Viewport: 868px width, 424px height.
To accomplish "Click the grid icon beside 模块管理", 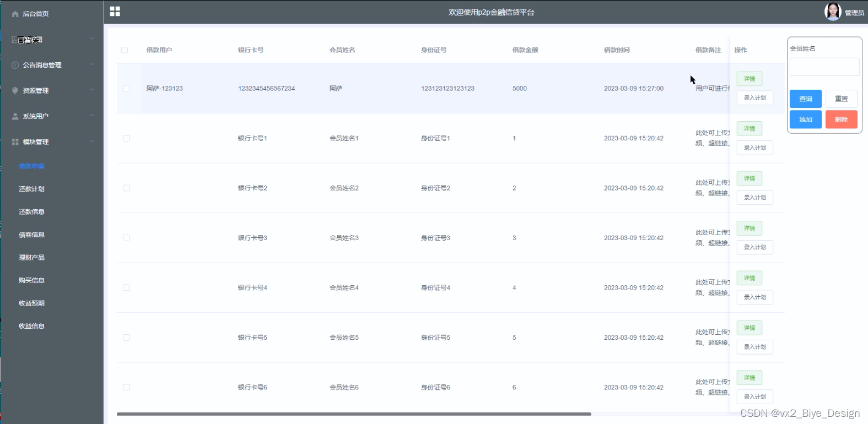I will click(x=15, y=142).
